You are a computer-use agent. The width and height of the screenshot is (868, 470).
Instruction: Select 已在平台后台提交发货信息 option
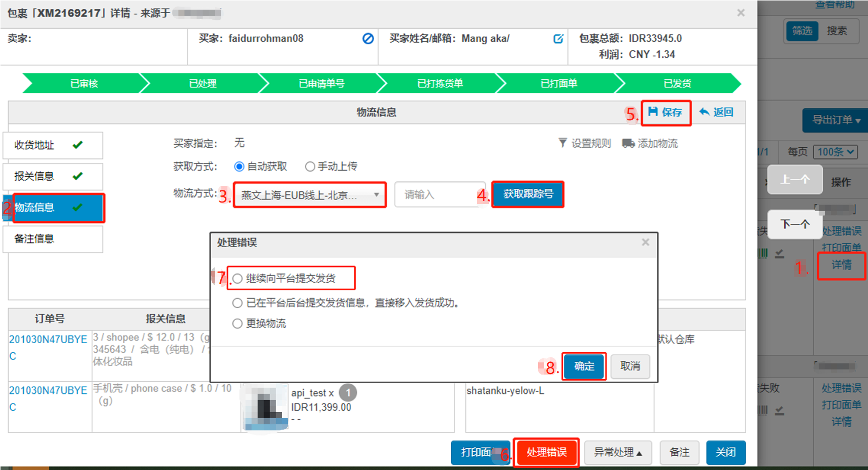point(237,303)
